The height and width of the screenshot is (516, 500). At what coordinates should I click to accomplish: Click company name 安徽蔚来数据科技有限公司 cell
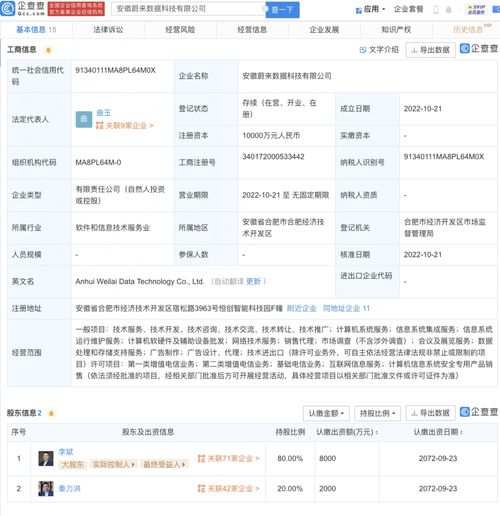pyautogui.click(x=287, y=76)
